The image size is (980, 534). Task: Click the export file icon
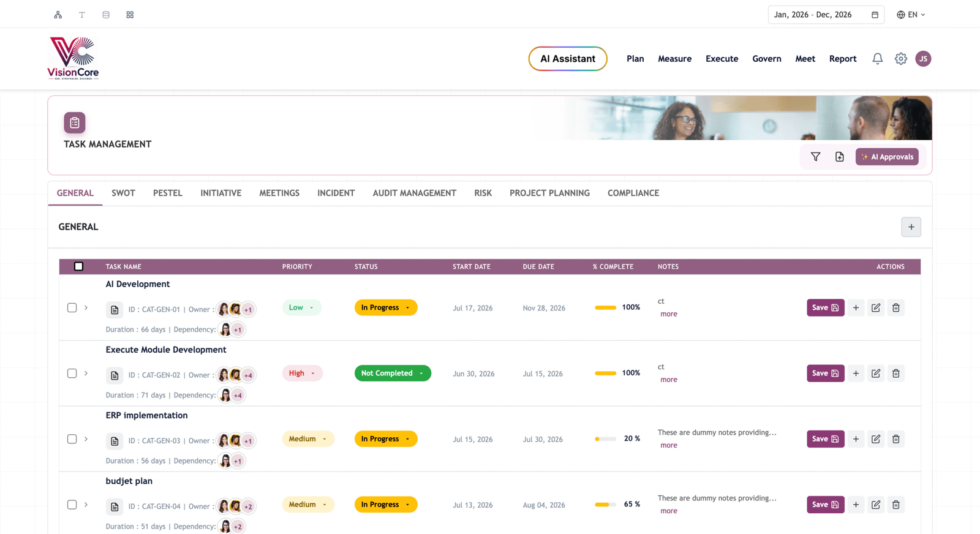click(840, 157)
